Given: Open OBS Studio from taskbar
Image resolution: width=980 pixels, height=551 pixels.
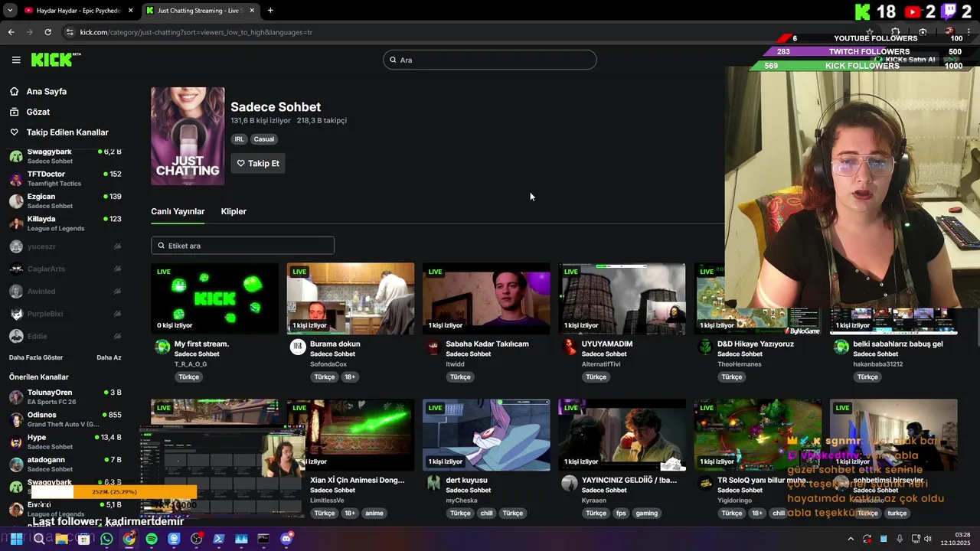Looking at the screenshot, I should (197, 539).
